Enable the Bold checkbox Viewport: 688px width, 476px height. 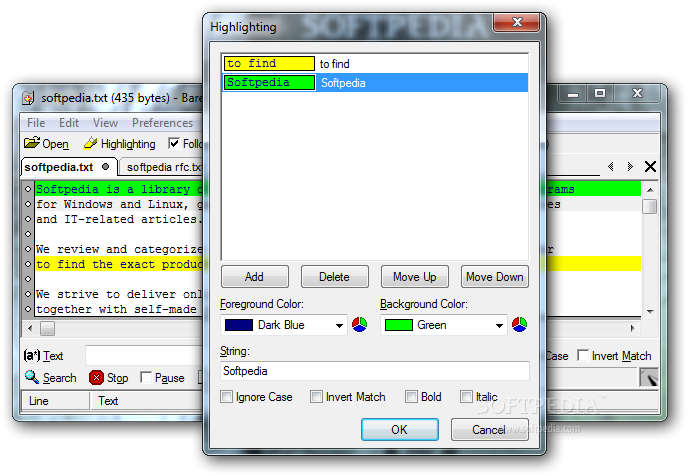412,397
